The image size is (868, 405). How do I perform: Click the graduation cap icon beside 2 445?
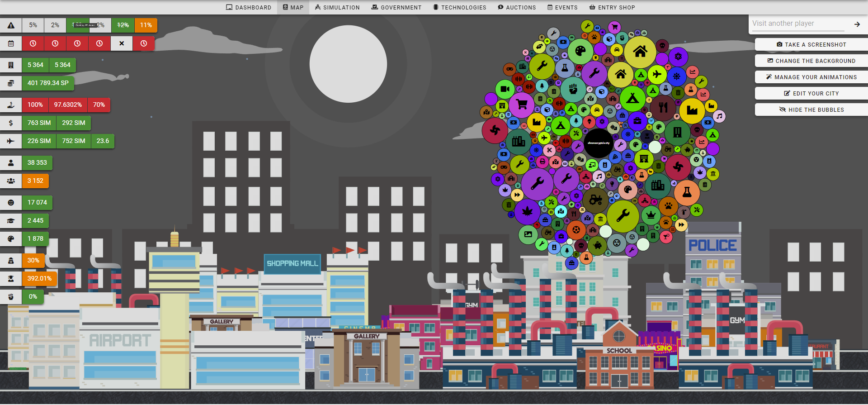coord(11,221)
